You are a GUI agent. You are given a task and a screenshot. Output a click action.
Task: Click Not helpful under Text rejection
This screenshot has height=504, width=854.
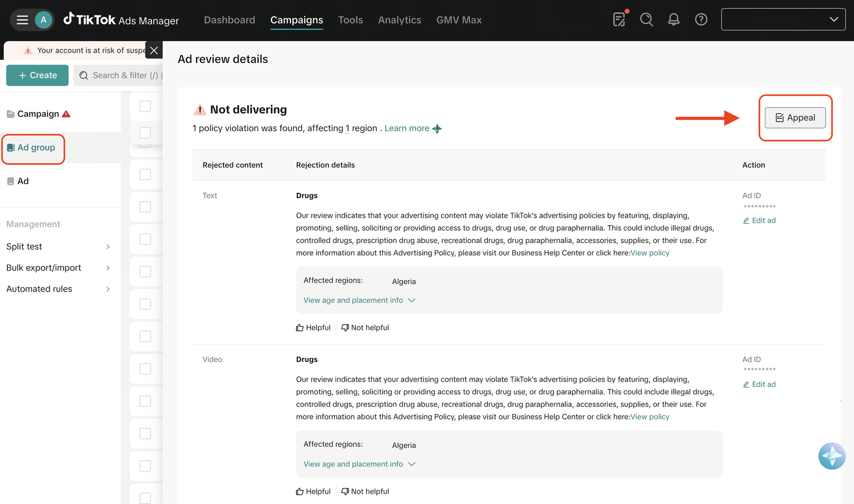pos(365,327)
